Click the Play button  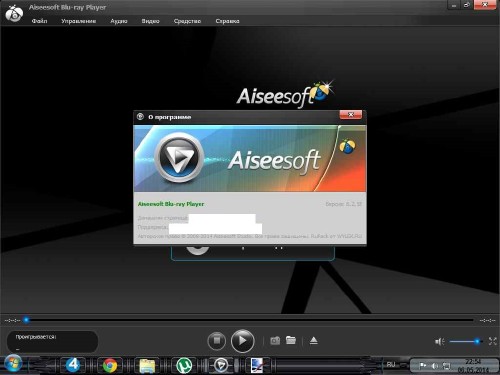point(242,341)
